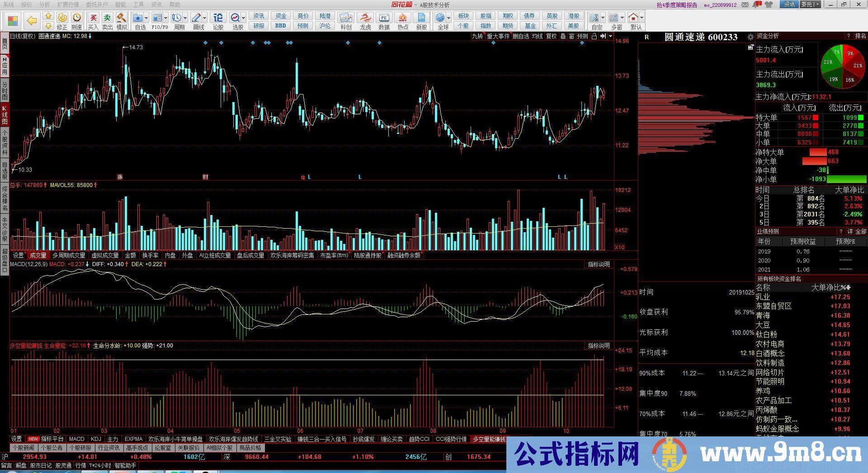Click the green 卖出 sell icon
Viewport: 868px width, 473px height.
107,18
